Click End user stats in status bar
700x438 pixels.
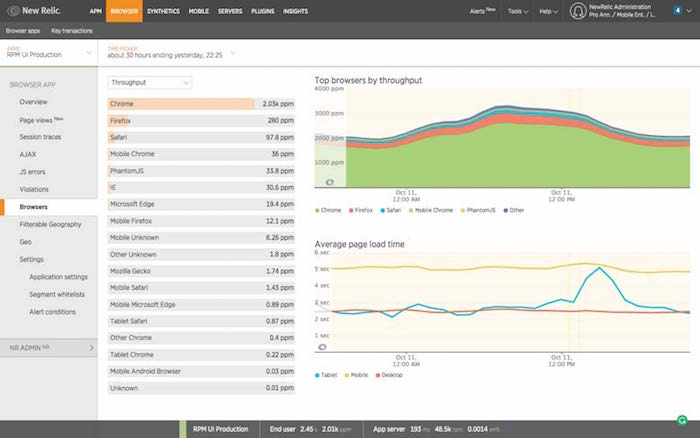[x=310, y=429]
